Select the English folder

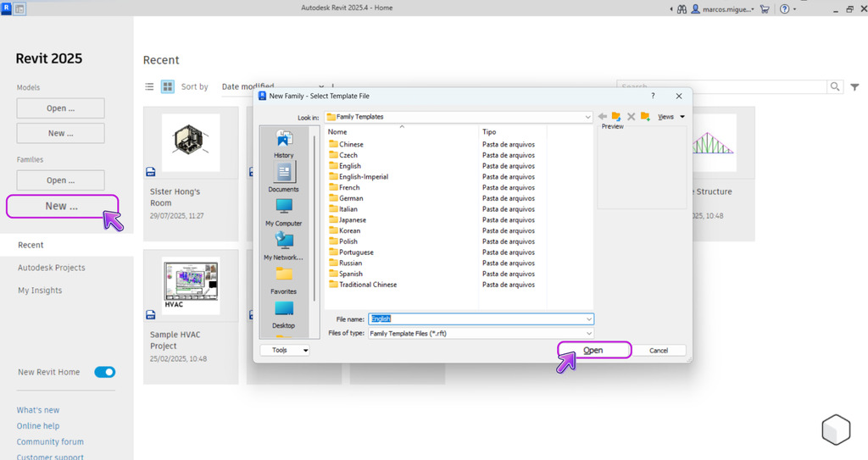tap(345, 166)
